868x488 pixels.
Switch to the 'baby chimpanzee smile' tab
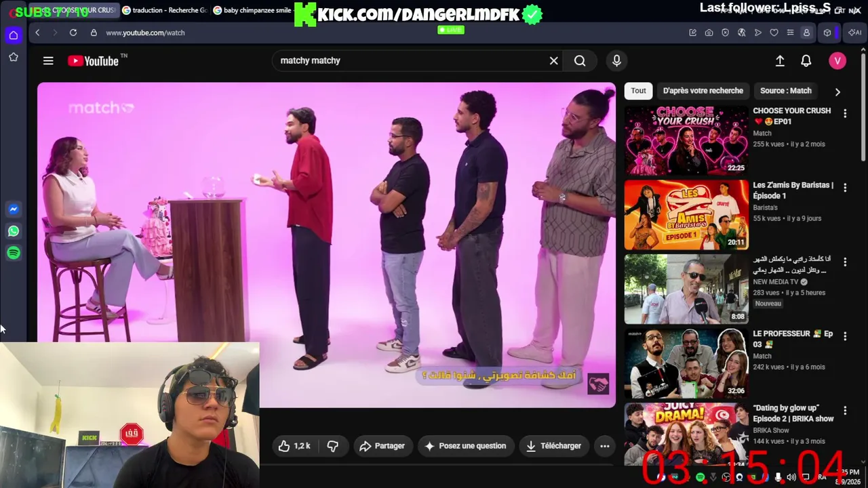pyautogui.click(x=252, y=10)
